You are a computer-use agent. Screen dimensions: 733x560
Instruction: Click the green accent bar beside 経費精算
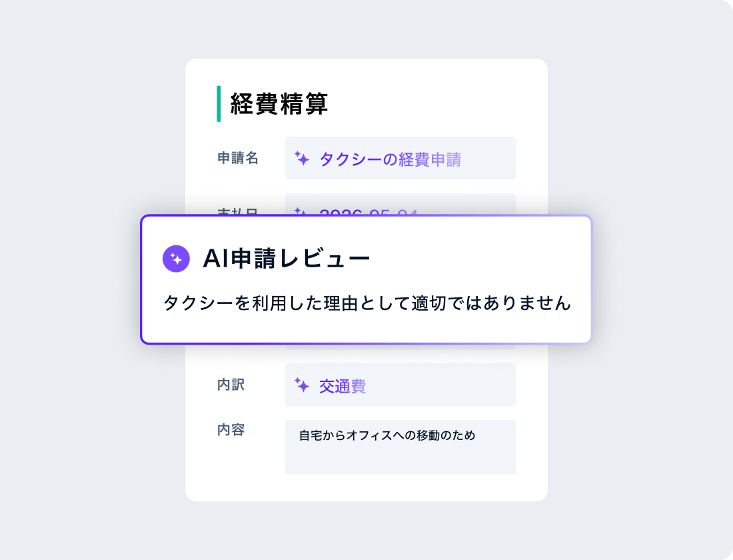coord(219,104)
